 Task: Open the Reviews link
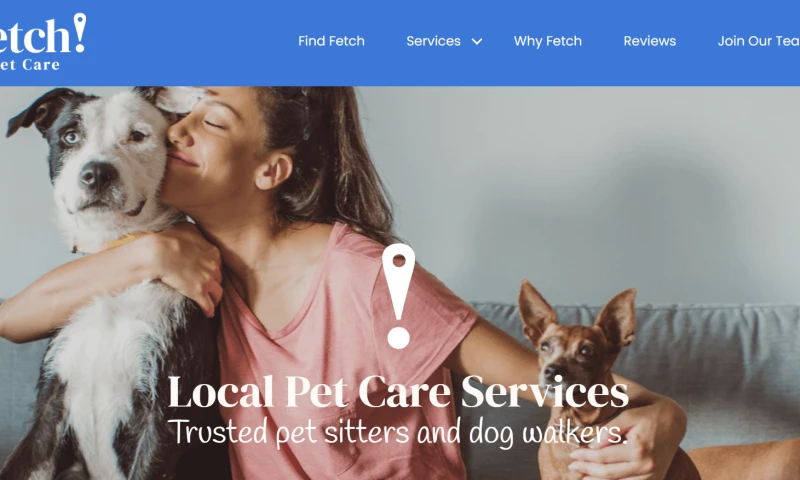coord(649,41)
